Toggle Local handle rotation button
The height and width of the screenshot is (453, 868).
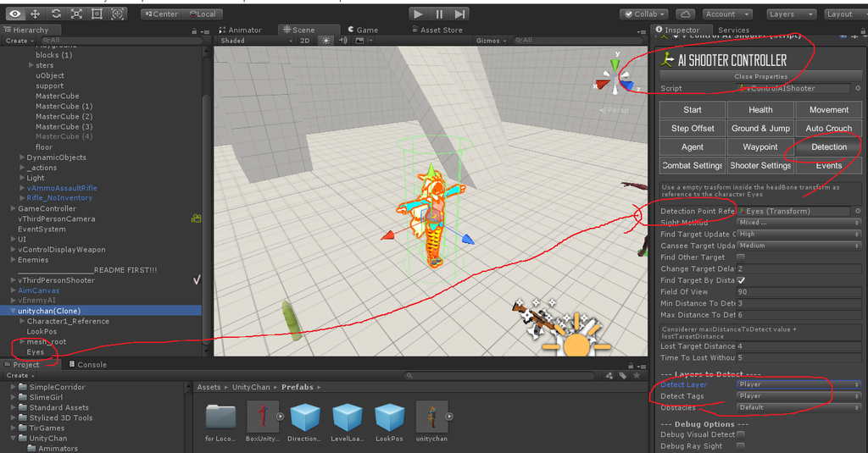click(x=203, y=14)
